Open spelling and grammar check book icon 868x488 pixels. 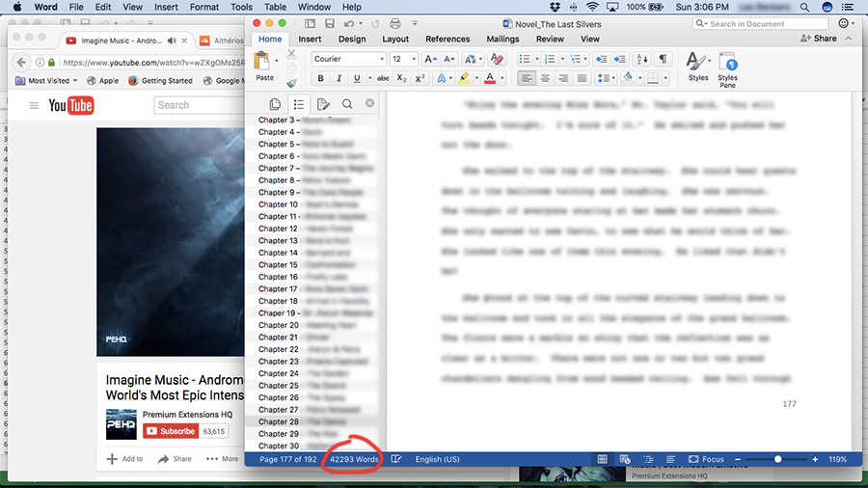(x=396, y=459)
